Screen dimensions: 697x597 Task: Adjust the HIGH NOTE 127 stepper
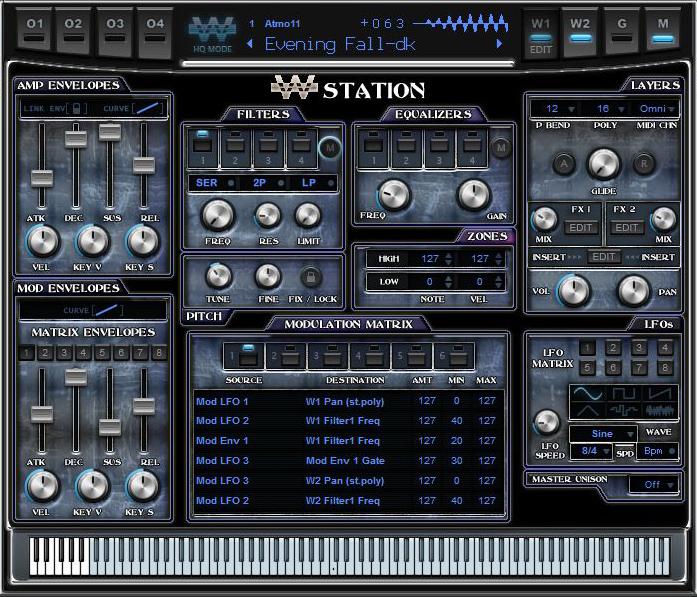click(449, 259)
